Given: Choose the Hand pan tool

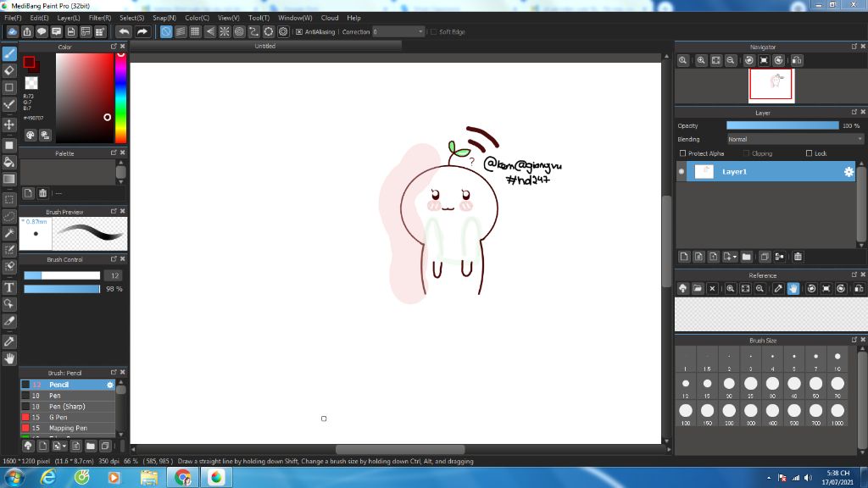Looking at the screenshot, I should tap(9, 358).
